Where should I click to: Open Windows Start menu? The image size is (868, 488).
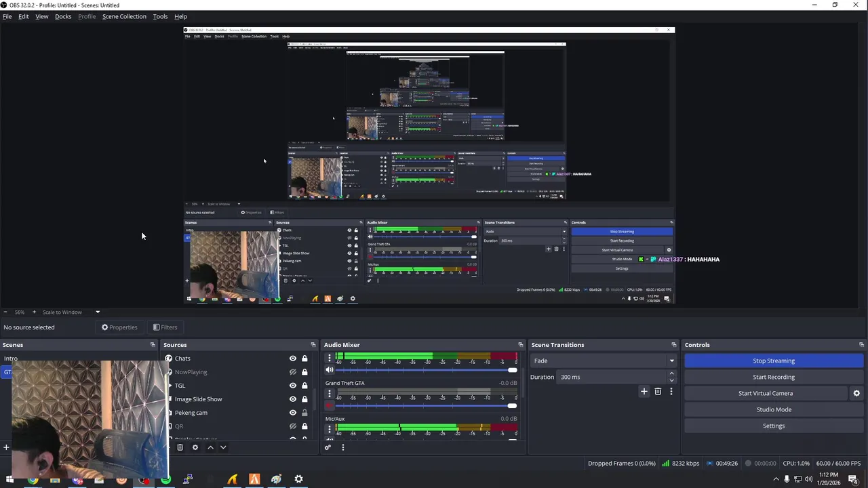click(x=9, y=480)
